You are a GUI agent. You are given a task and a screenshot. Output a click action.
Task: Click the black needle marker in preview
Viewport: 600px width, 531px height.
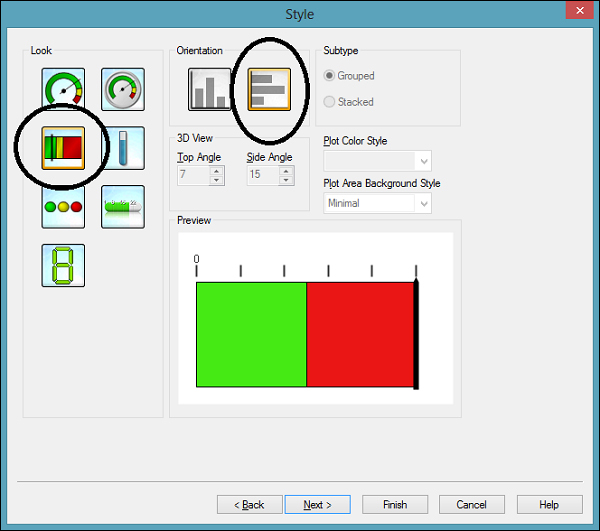pyautogui.click(x=416, y=334)
